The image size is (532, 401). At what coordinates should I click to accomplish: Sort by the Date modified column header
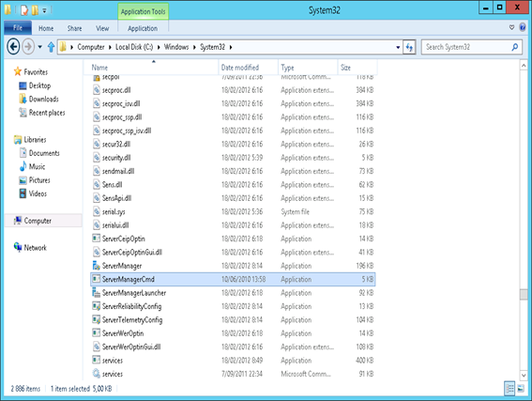(249, 68)
